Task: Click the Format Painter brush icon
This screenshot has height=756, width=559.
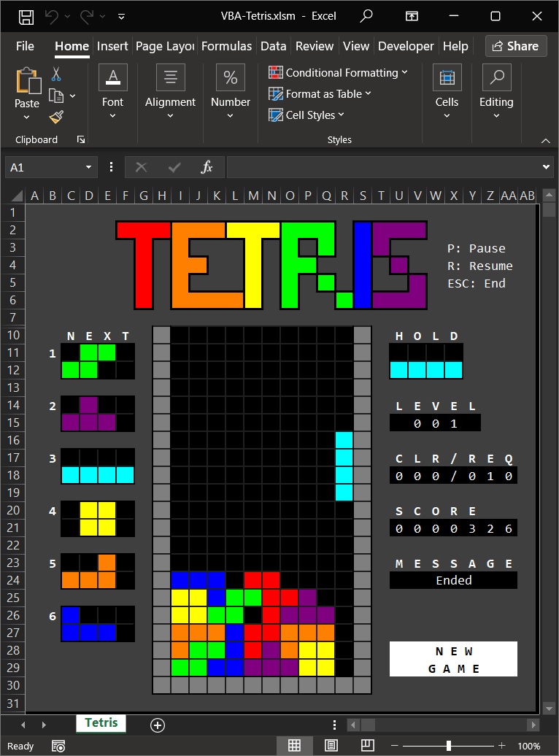Action: point(56,117)
